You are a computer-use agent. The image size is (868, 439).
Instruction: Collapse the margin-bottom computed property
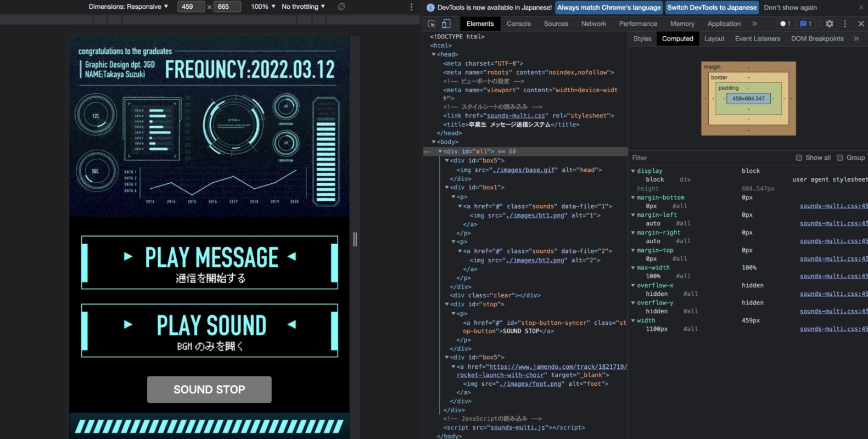(x=633, y=198)
